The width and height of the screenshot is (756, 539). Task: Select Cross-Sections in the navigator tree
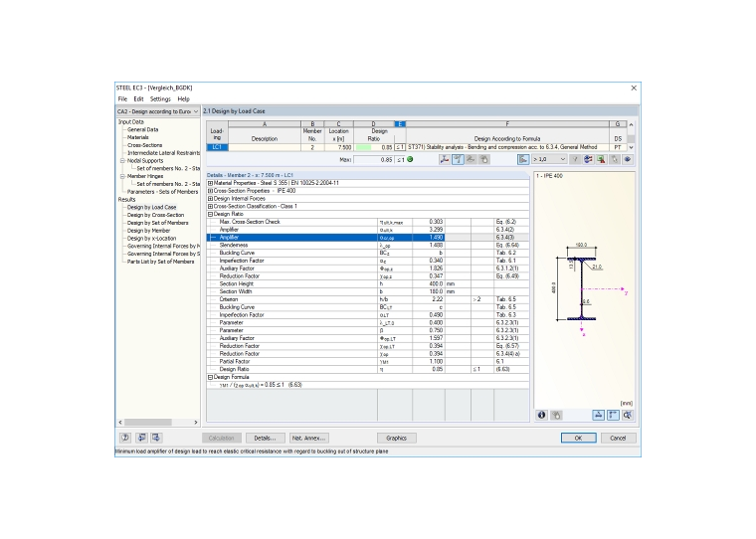[144, 145]
